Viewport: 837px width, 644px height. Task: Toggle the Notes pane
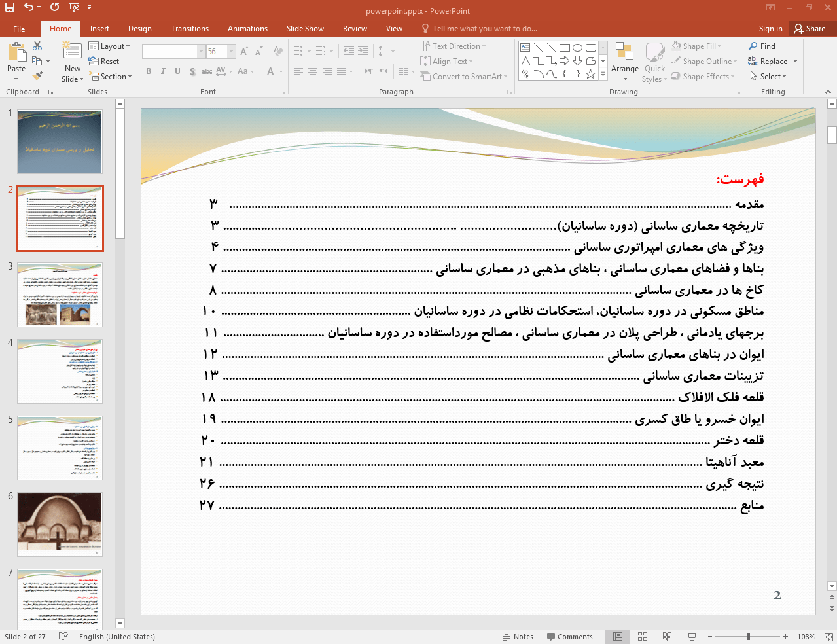coord(518,637)
